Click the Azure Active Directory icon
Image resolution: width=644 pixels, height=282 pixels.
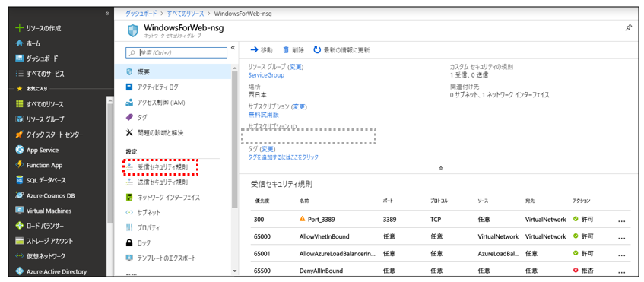(19, 271)
